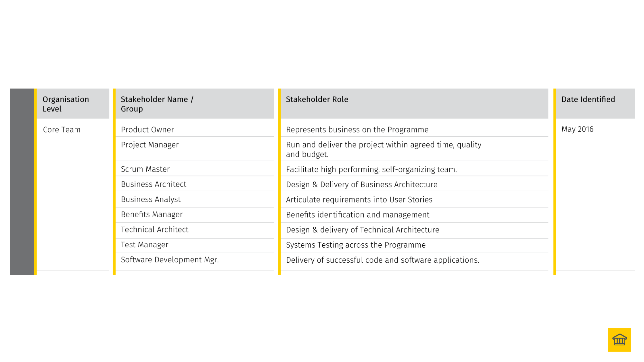Select the Organisation Level column header
The height and width of the screenshot is (362, 644).
tap(66, 104)
